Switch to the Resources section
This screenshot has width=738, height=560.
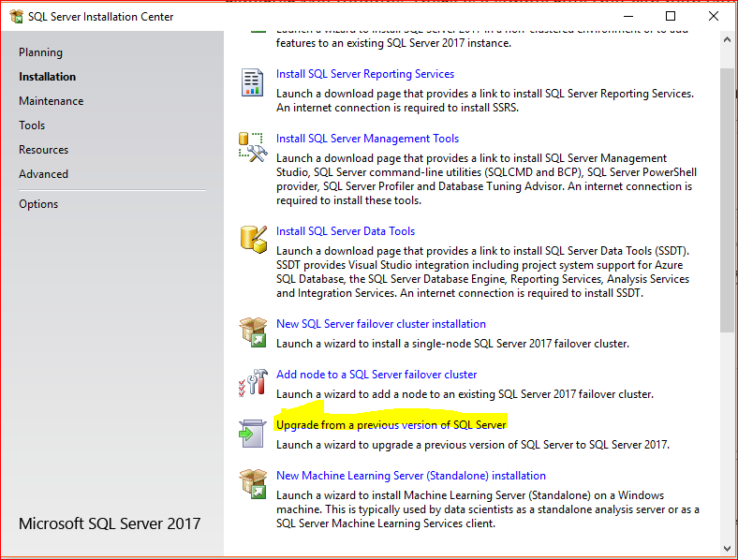(43, 150)
